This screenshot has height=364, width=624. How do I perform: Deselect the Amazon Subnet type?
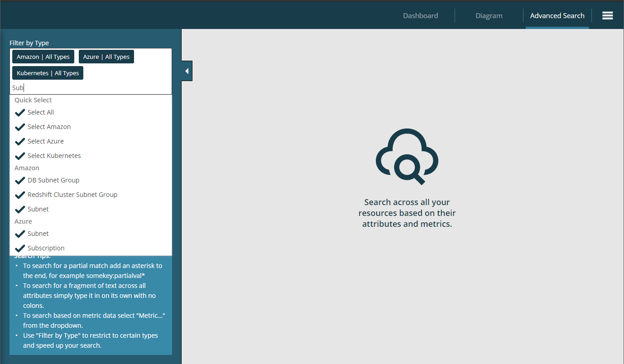pos(38,209)
